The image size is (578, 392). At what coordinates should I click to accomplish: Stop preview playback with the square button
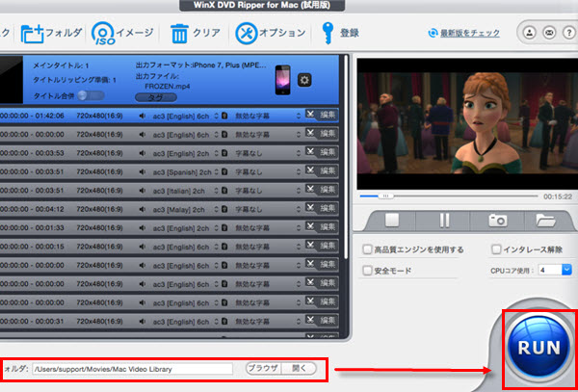391,221
